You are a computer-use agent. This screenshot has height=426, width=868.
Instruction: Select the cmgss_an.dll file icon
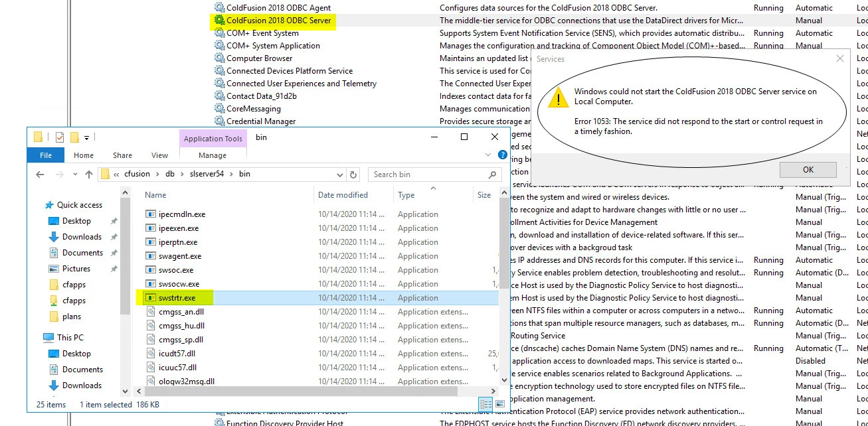click(x=150, y=312)
